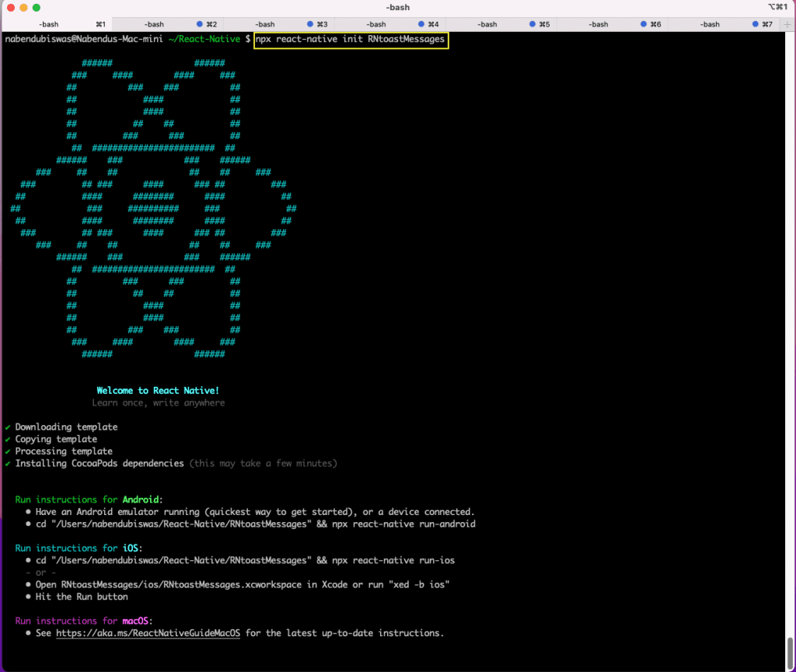Click the green zoom traffic light button

pos(36,7)
